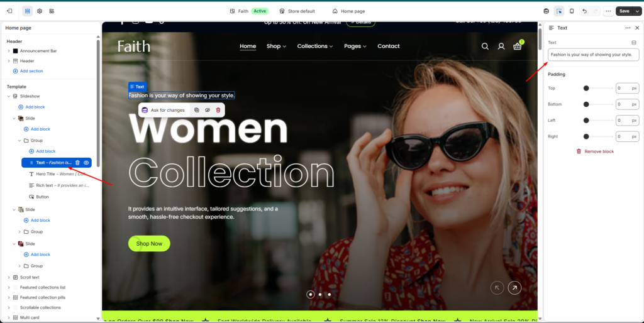Click Add section under Header
This screenshot has width=644, height=323.
28,71
